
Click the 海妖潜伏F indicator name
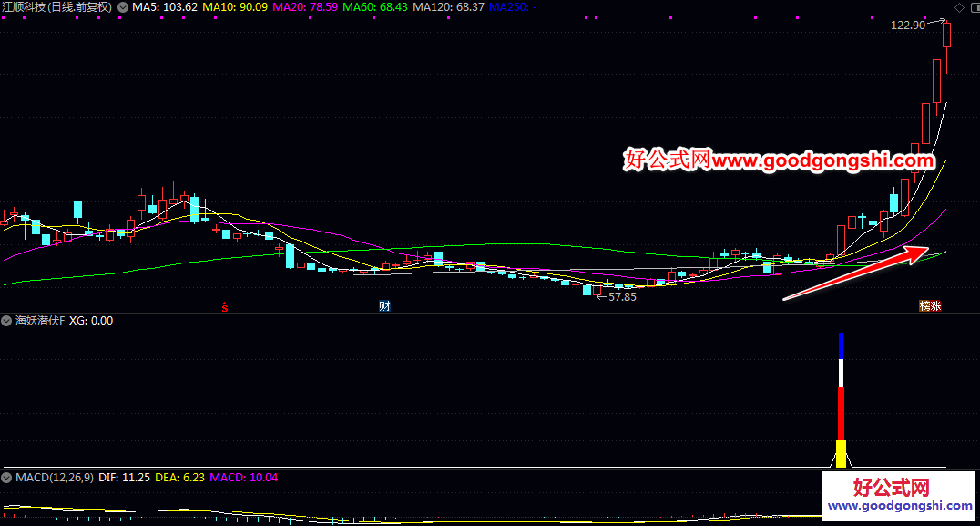pyautogui.click(x=40, y=321)
